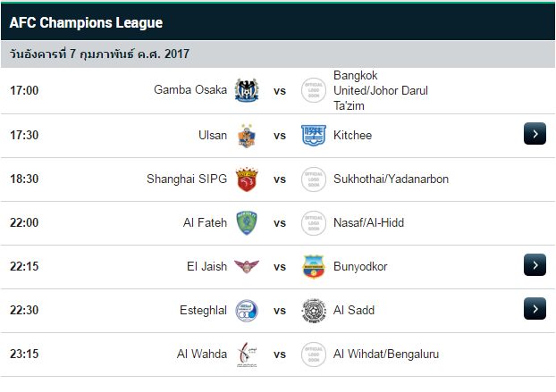Click the 22:00 Al Fateh match row

pos(89,222)
